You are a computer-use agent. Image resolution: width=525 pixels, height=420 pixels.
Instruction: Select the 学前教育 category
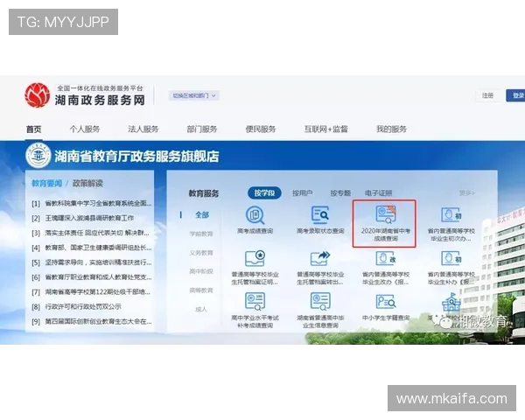[x=201, y=234]
